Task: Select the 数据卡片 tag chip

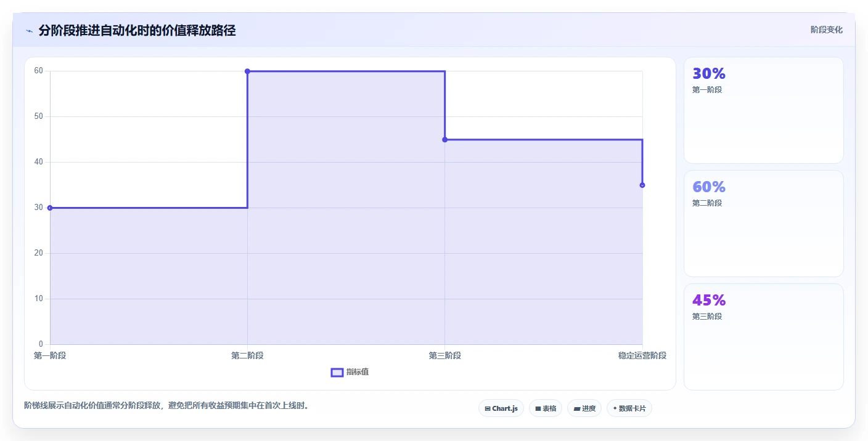Action: 629,408
